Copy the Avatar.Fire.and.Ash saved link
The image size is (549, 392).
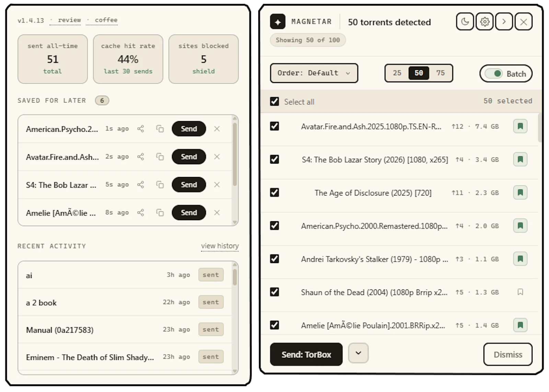(160, 157)
